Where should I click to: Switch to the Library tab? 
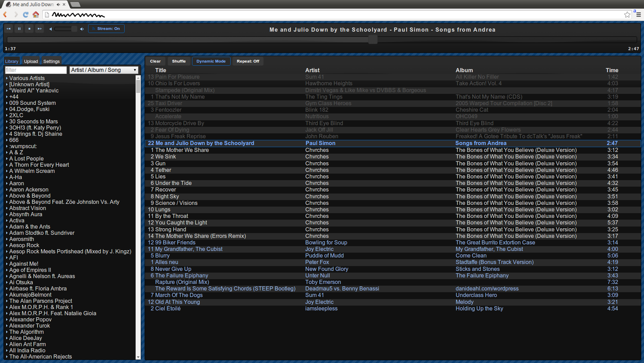click(x=12, y=61)
